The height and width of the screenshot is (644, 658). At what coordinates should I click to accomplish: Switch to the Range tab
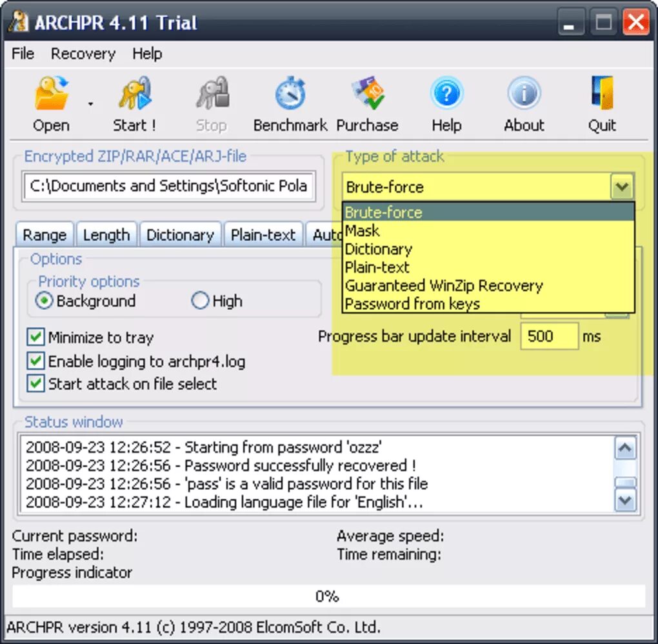[x=45, y=235]
